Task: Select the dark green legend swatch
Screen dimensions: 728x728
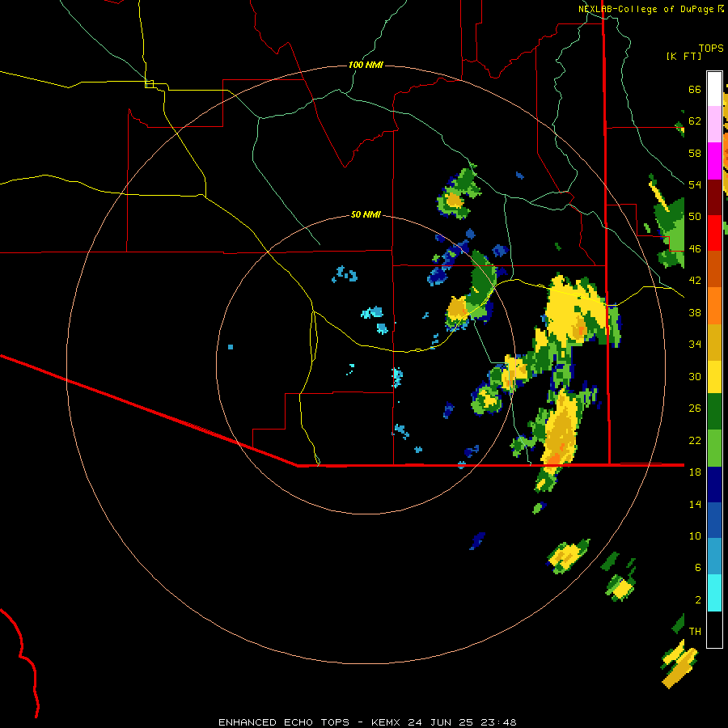Action: pyautogui.click(x=714, y=412)
